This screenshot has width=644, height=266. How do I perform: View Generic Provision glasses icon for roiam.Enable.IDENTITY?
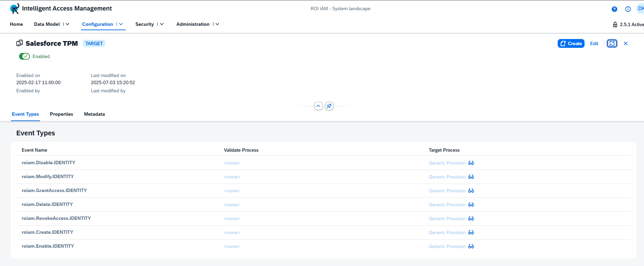471,246
